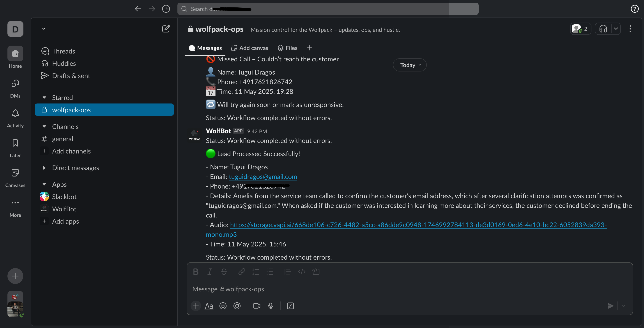Open the slash shortcuts menu
The height and width of the screenshot is (328, 644).
click(290, 306)
